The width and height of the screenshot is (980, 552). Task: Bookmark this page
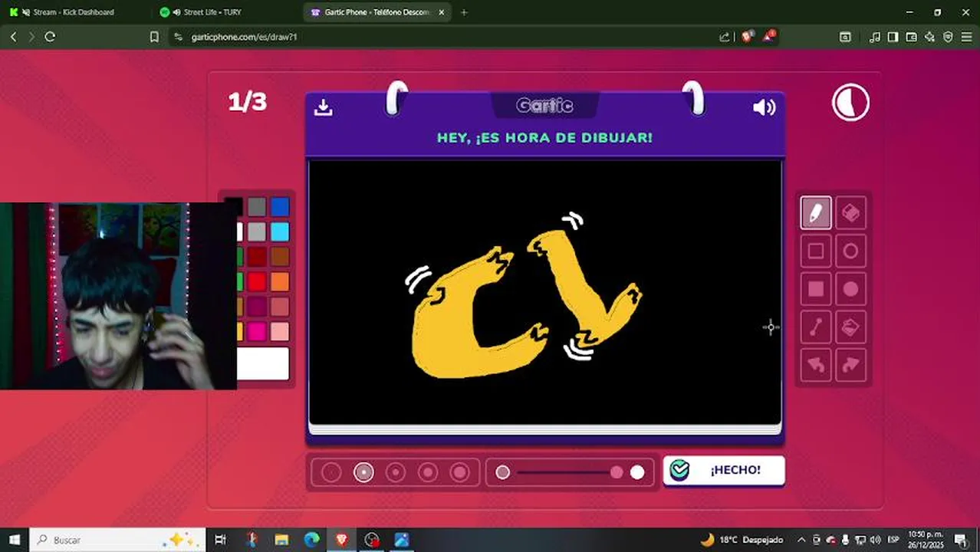(154, 37)
